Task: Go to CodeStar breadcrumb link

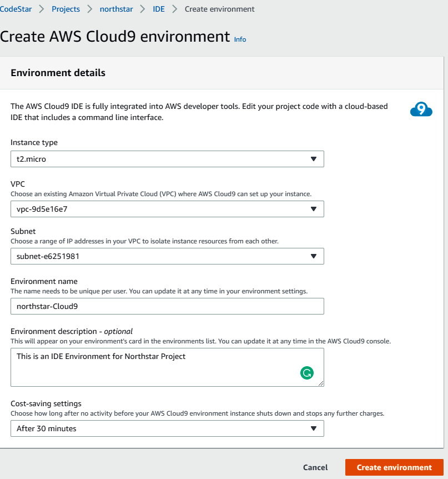Action: (x=16, y=9)
